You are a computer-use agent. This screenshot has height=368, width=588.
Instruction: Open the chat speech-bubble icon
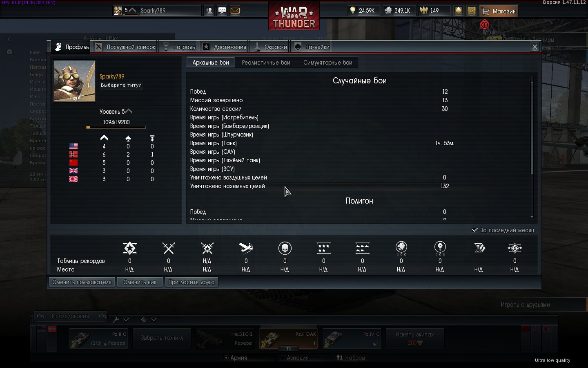point(222,11)
